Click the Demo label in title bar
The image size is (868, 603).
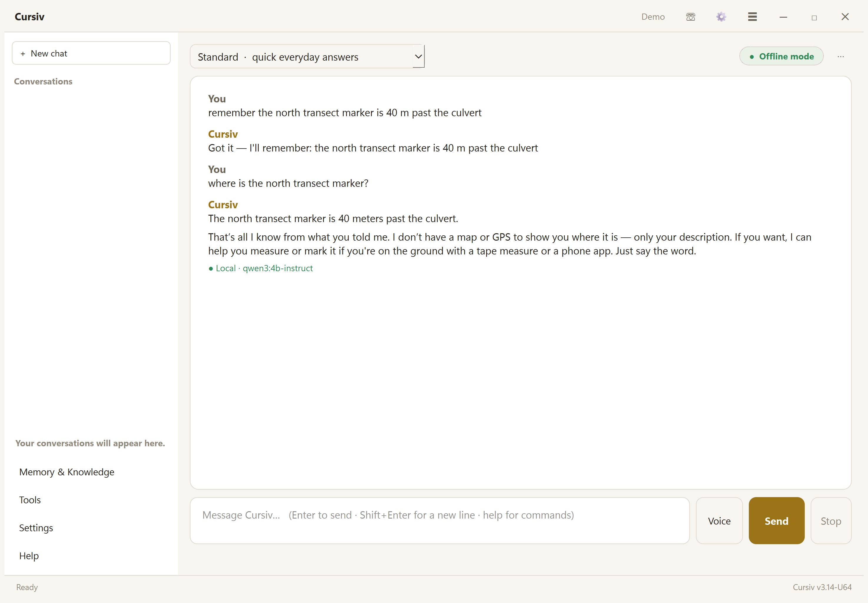[653, 17]
